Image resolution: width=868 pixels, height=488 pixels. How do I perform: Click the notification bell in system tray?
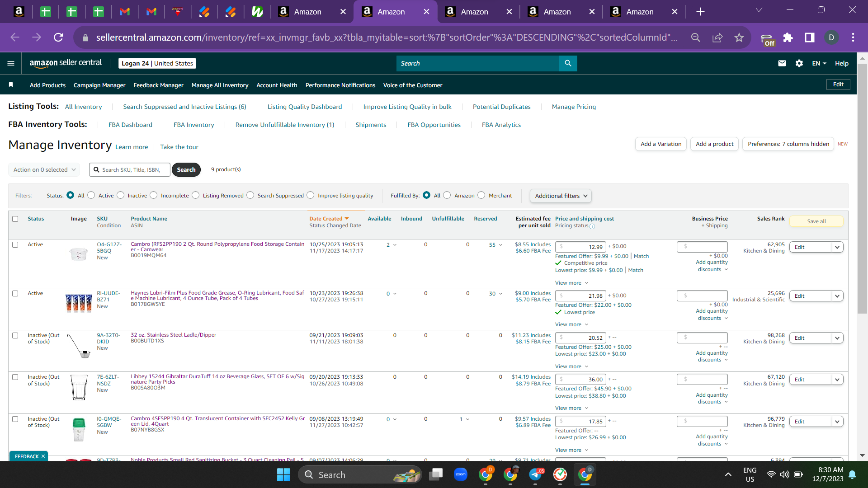click(852, 474)
